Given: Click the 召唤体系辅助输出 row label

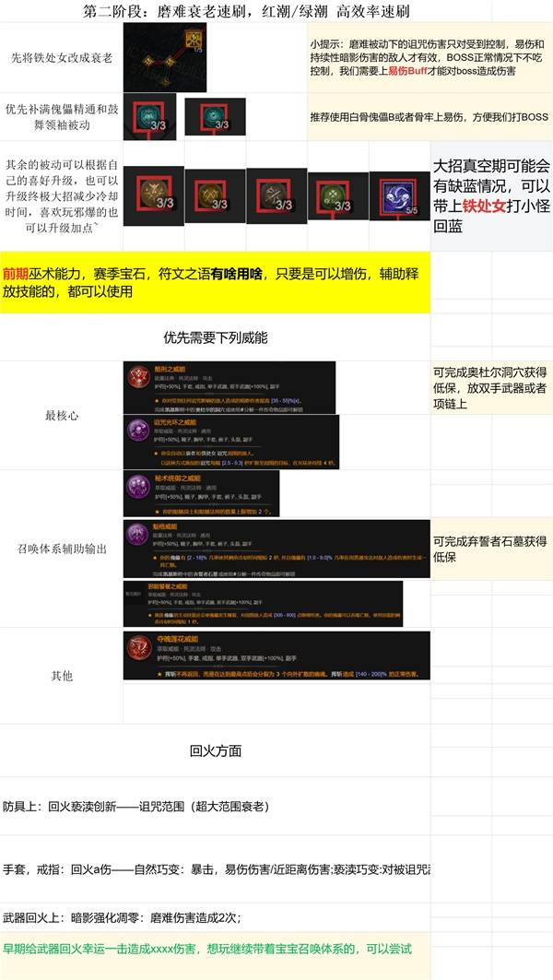Looking at the screenshot, I should point(61,549).
